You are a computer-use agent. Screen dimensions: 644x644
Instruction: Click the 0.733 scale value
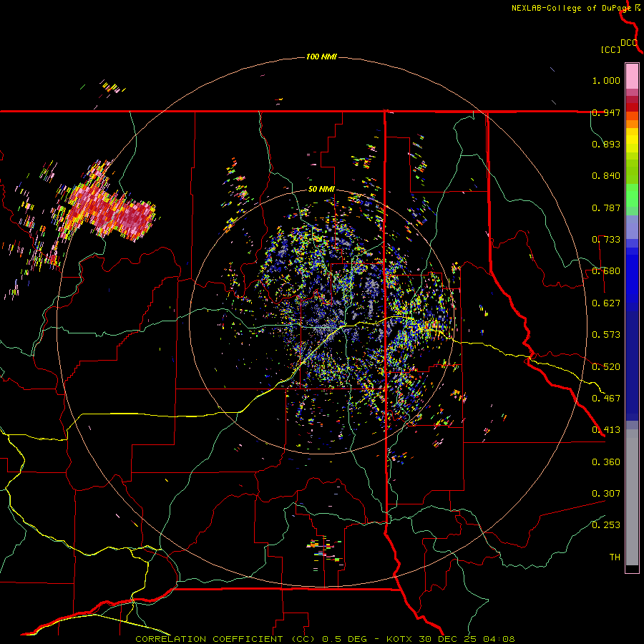(606, 240)
